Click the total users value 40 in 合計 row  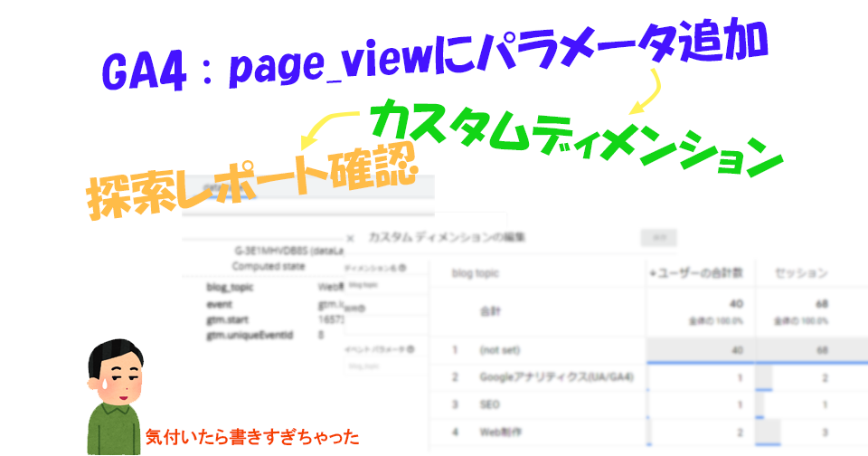736,304
